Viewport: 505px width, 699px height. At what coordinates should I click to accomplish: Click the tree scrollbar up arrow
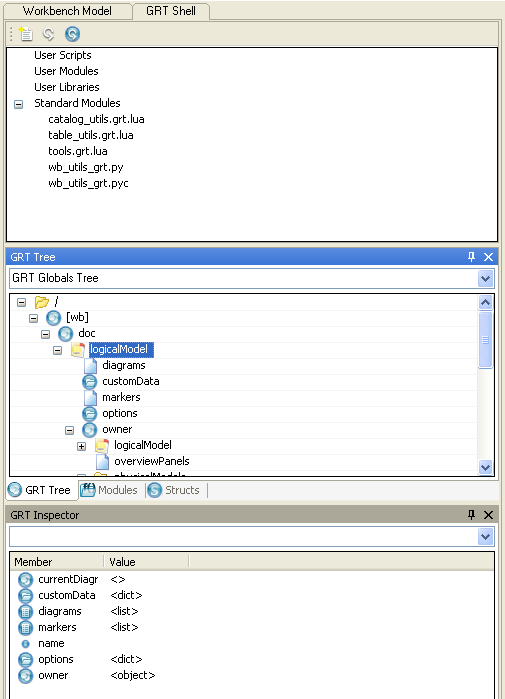coord(485,303)
